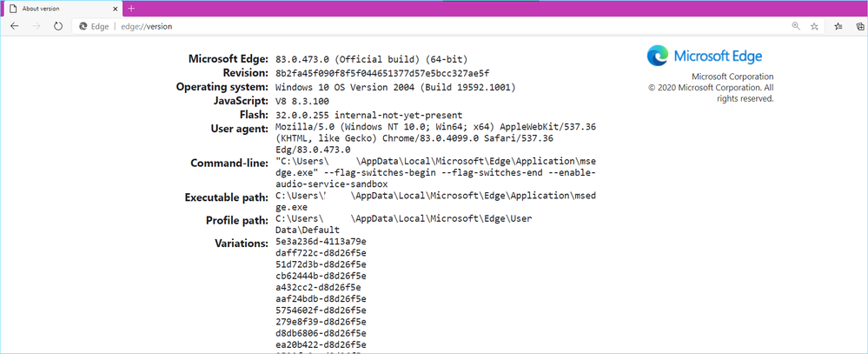Click the forward navigation arrow
868x354 pixels.
click(x=36, y=26)
